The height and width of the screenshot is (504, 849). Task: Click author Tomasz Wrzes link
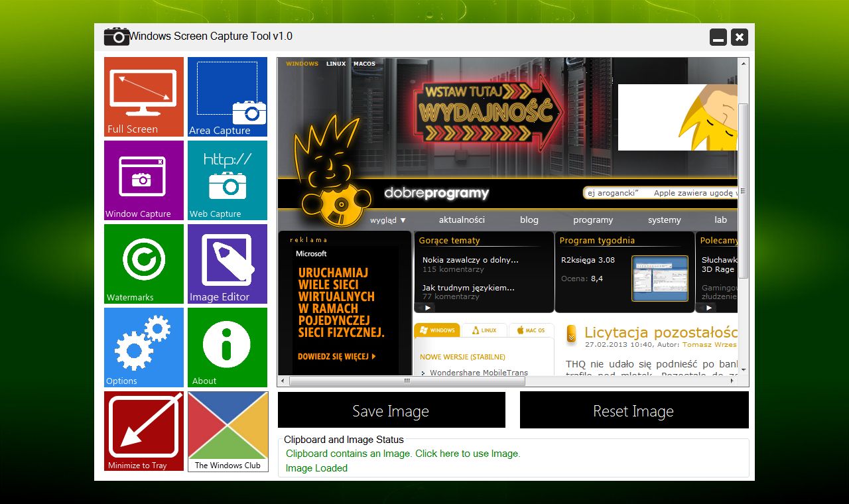[x=710, y=345]
